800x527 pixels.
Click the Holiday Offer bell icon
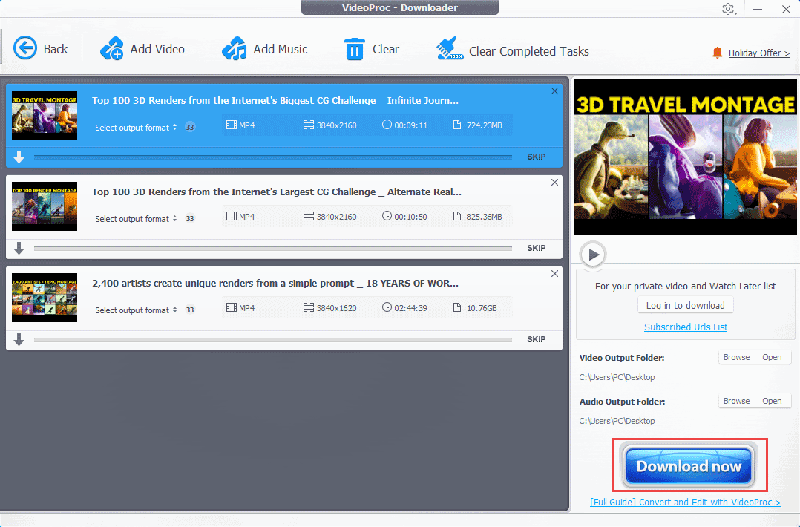(717, 53)
